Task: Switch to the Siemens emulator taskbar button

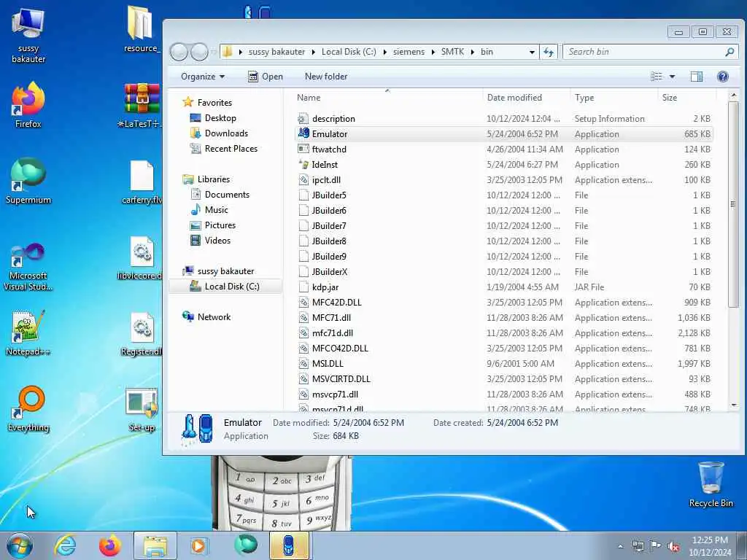Action: [x=289, y=545]
